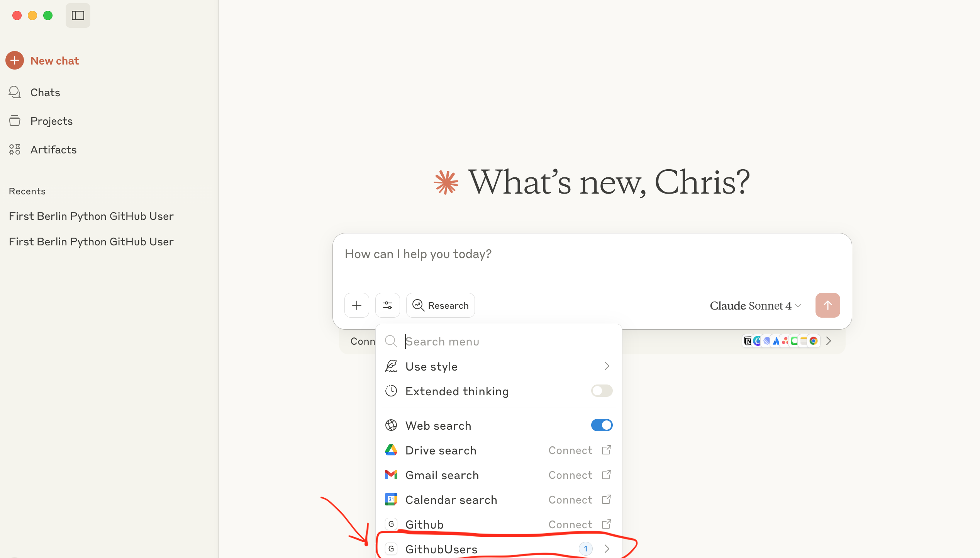Click the magnifier icon in Search menu
The height and width of the screenshot is (558, 980).
tap(391, 341)
